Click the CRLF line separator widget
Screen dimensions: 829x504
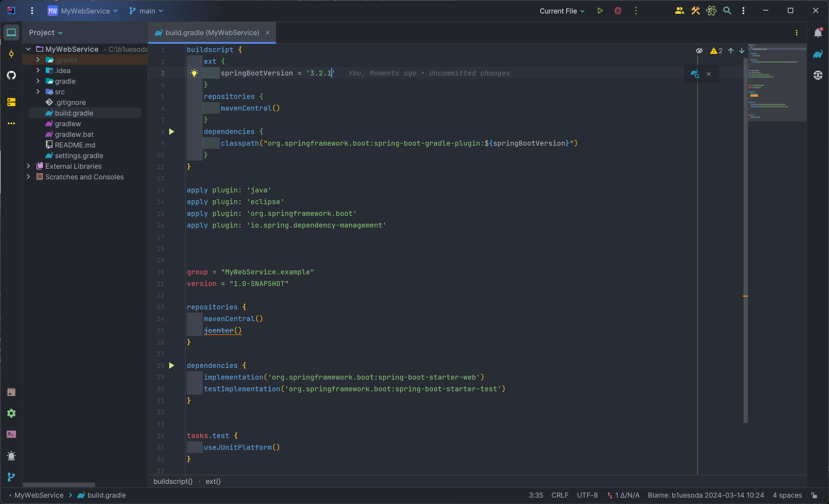(x=559, y=495)
